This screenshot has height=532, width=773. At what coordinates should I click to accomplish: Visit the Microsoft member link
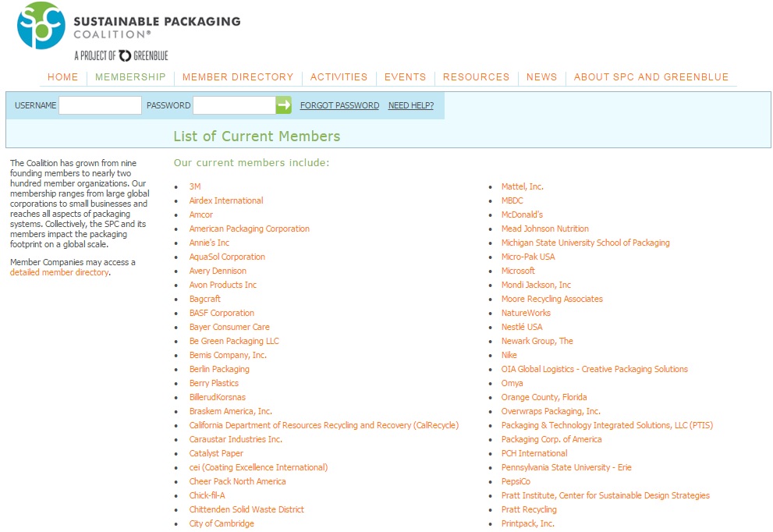tap(518, 271)
